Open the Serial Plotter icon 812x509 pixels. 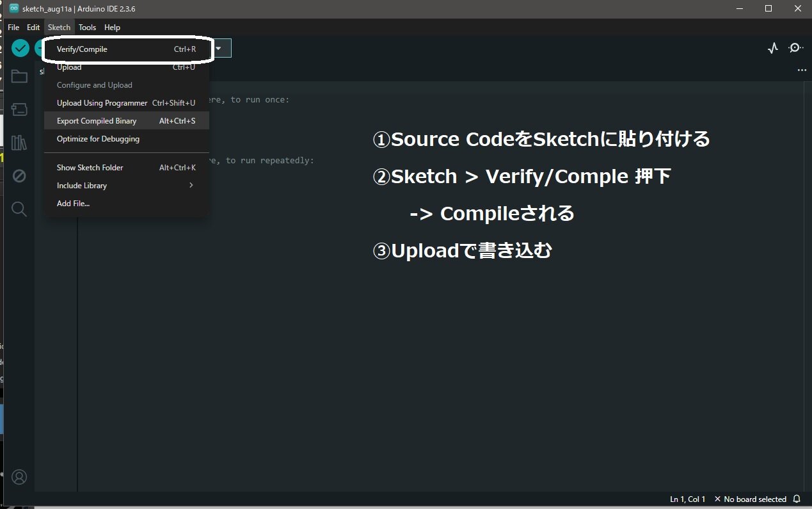click(773, 48)
